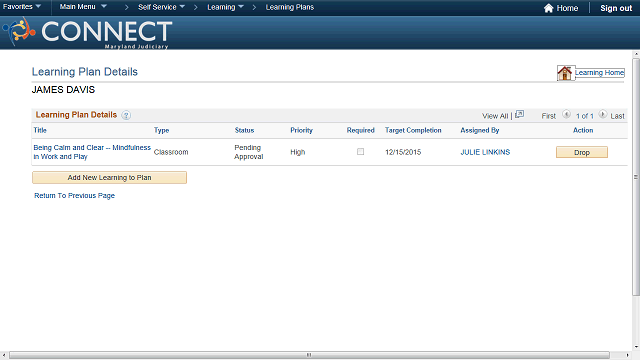Click the scroll left arrow
Image resolution: width=640 pixels, height=360 pixels.
click(4, 356)
